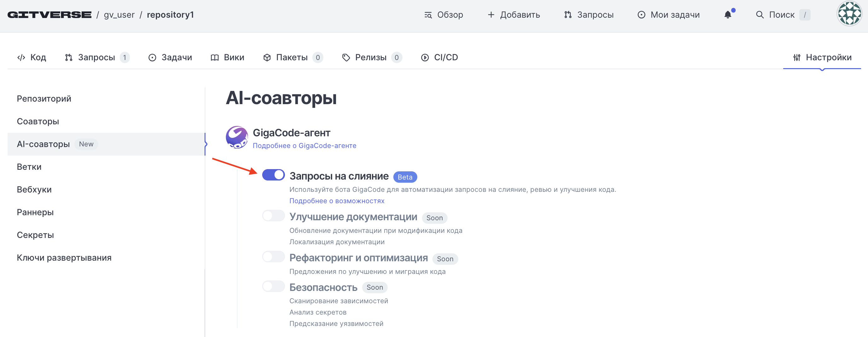Click the Запросы counter badge showing 1

point(125,58)
